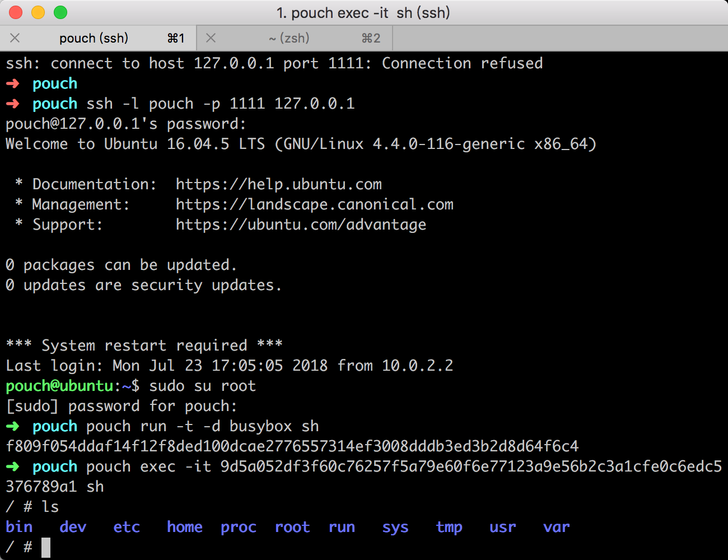Click the red arrow before 'pouch ssh -l'
The width and height of the screenshot is (728, 560).
pyautogui.click(x=12, y=104)
